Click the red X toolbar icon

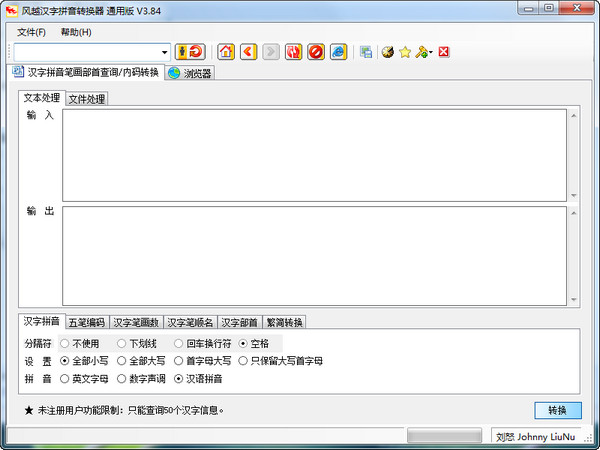[443, 52]
